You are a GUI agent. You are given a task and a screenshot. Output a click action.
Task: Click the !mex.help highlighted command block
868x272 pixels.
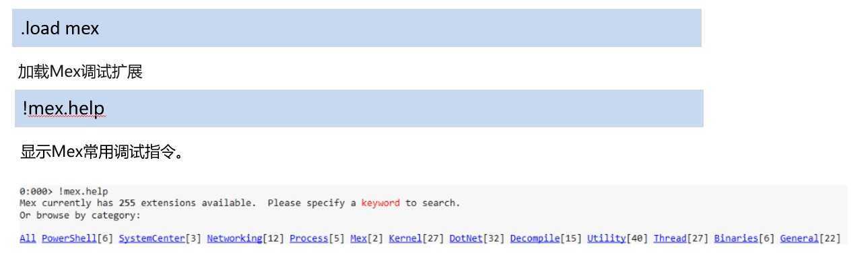tap(359, 108)
